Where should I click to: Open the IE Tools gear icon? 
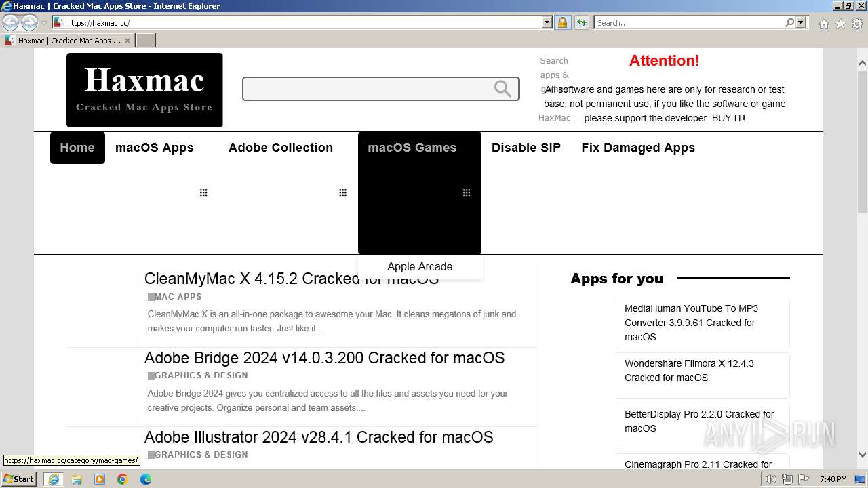(x=857, y=24)
